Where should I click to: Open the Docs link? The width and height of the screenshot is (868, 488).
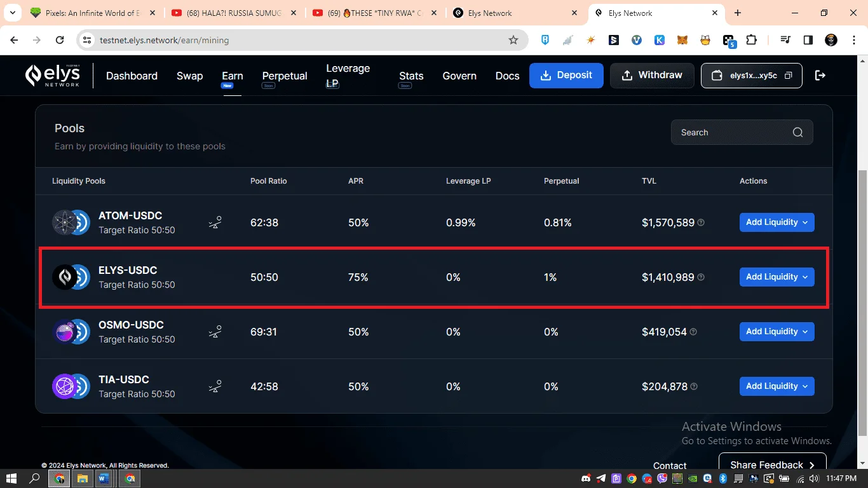tap(507, 76)
